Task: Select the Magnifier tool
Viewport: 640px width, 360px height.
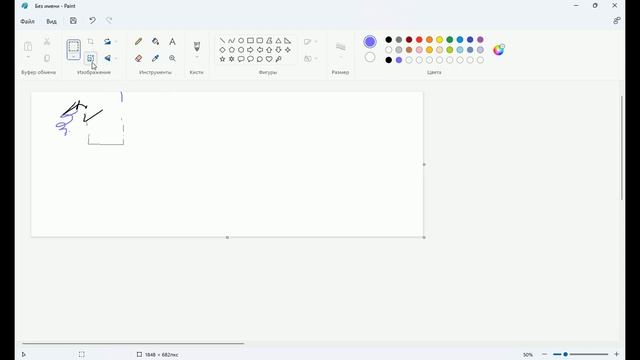Action: pos(172,58)
